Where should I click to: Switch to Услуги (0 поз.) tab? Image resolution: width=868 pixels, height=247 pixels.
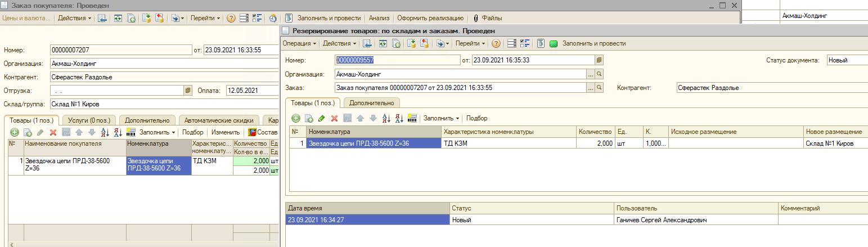tap(89, 120)
